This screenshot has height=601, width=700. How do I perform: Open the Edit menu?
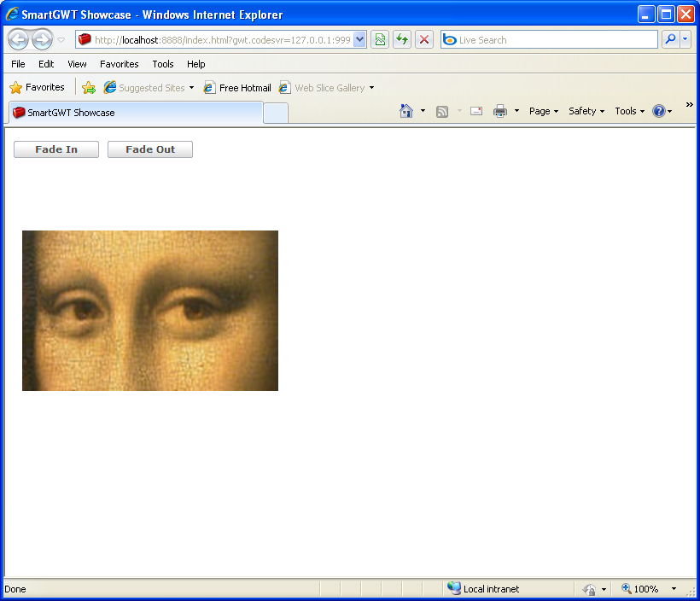point(46,64)
